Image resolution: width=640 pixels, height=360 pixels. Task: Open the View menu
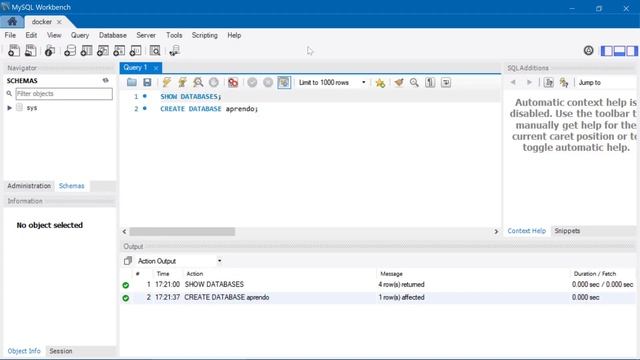tap(54, 35)
